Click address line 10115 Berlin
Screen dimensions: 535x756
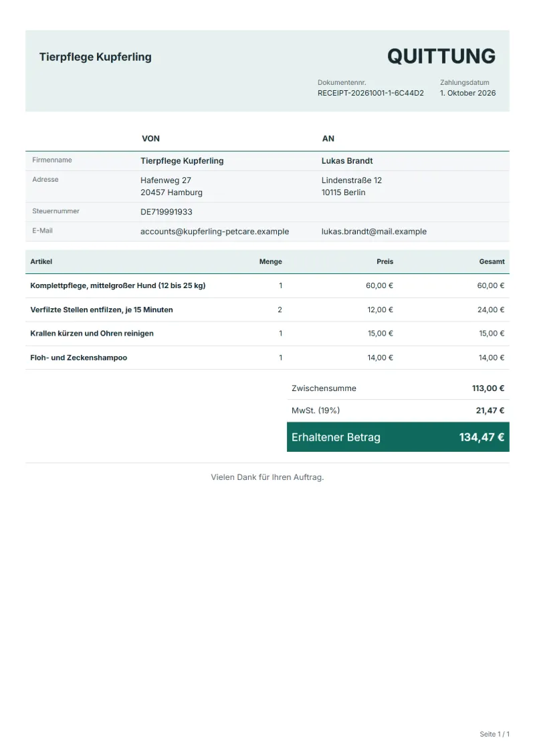tap(344, 193)
